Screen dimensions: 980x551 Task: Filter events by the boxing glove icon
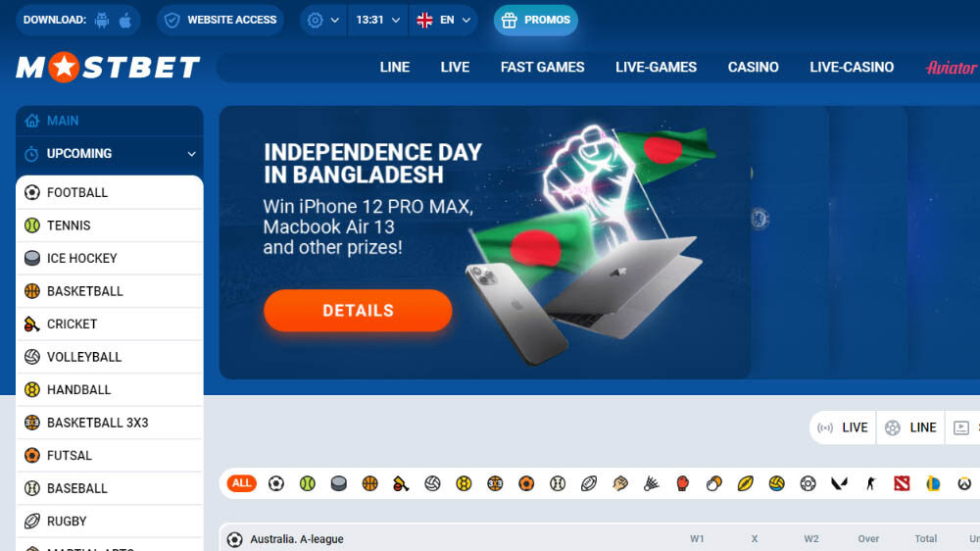[682, 483]
